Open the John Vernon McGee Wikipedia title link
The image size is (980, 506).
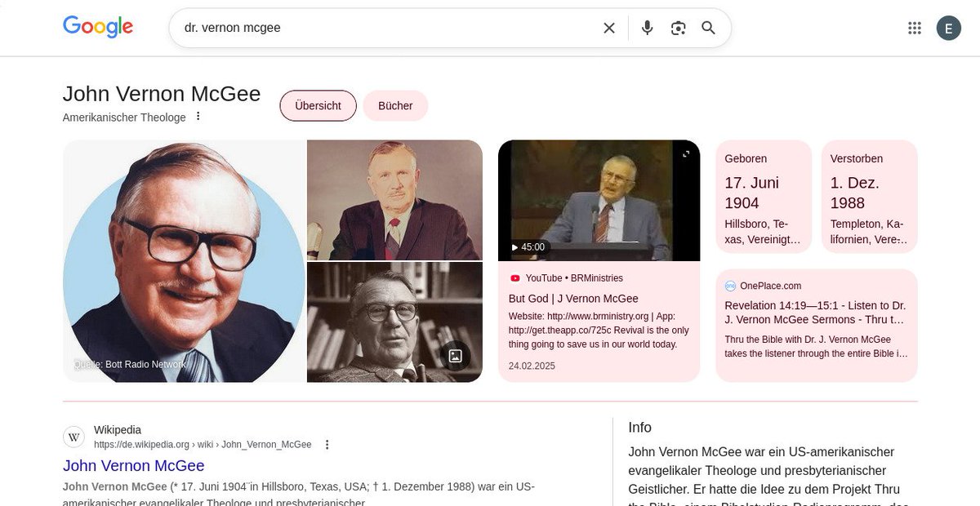[x=134, y=466]
